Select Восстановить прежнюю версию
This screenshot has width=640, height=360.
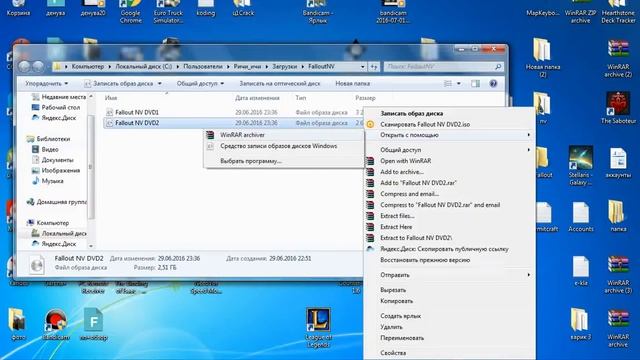[425, 260]
